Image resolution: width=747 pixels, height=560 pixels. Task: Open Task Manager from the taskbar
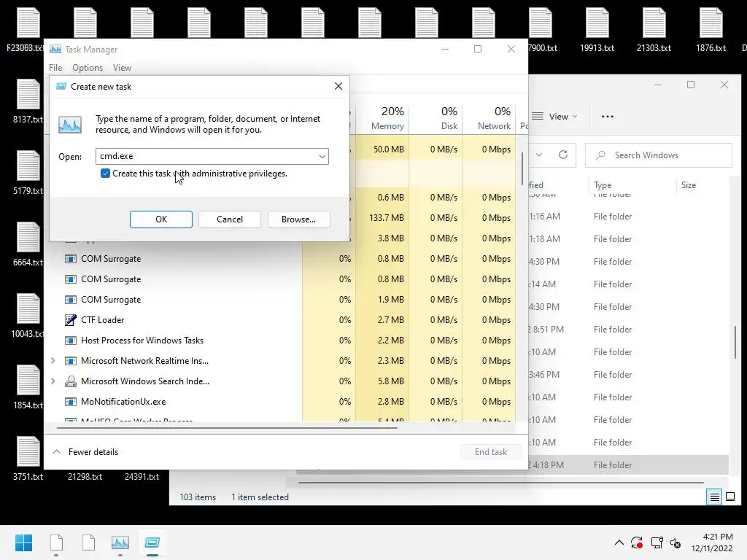tap(120, 542)
